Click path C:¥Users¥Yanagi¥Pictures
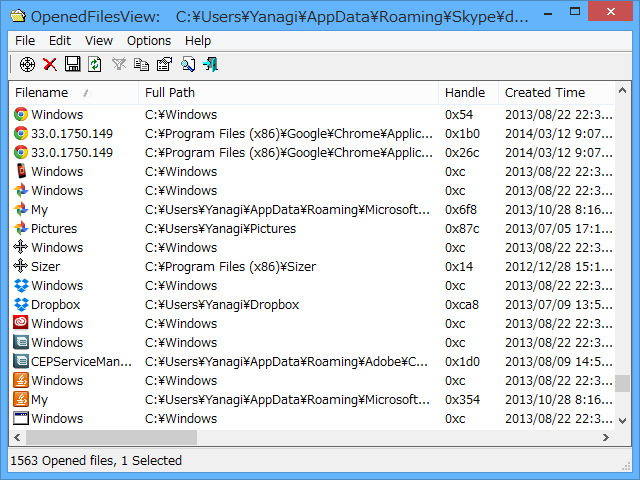 click(x=220, y=229)
